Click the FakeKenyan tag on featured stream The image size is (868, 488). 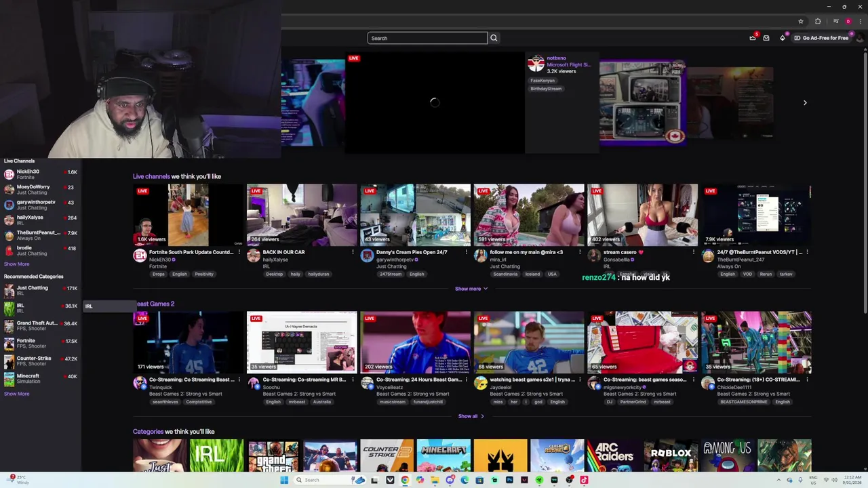(x=542, y=81)
